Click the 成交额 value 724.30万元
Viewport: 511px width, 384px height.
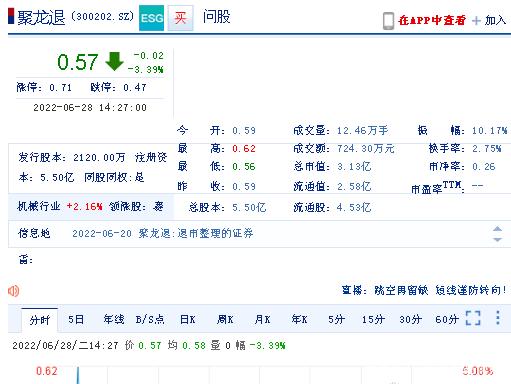[x=366, y=148]
